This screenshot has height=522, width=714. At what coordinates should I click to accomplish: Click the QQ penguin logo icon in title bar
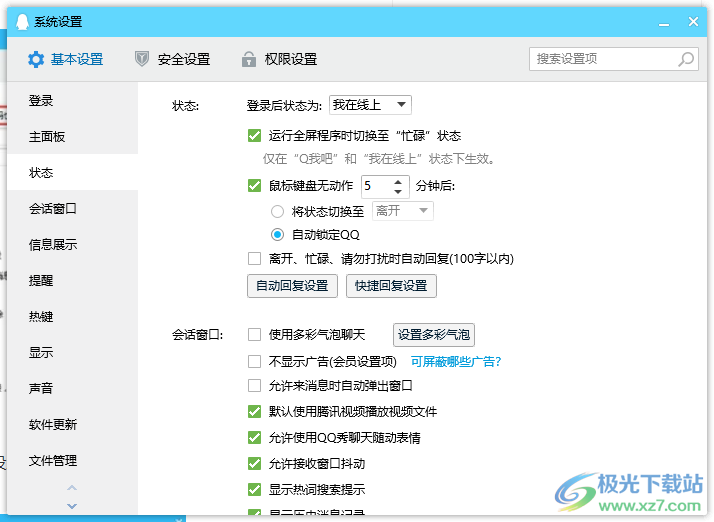pos(22,21)
